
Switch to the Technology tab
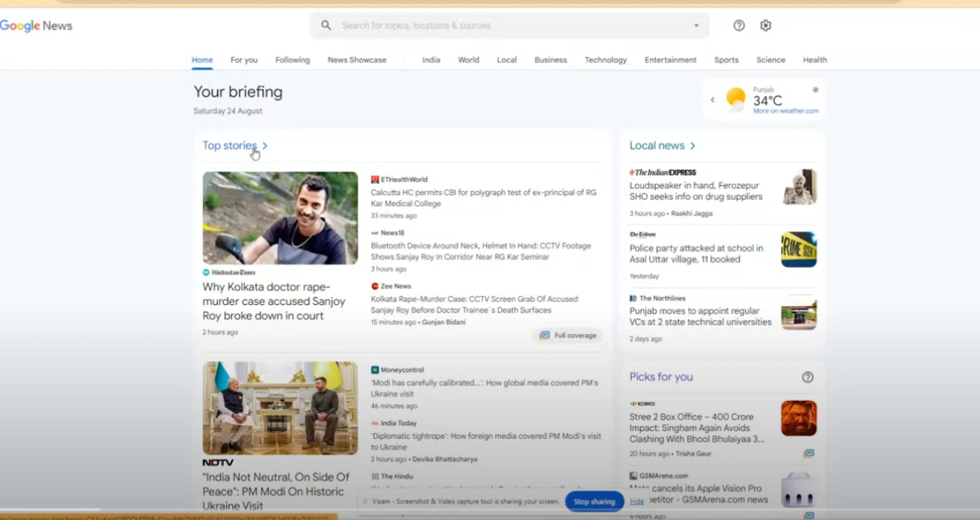point(606,60)
